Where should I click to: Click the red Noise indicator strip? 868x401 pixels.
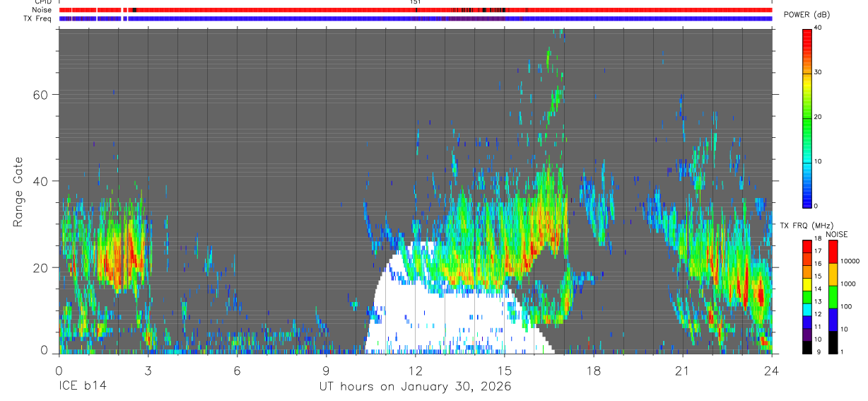pos(416,10)
